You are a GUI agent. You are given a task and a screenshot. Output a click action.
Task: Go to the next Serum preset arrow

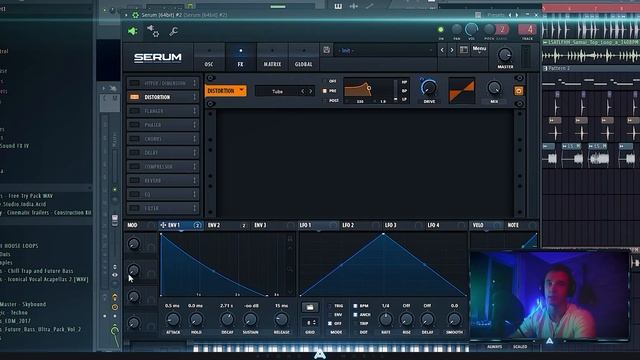[452, 50]
